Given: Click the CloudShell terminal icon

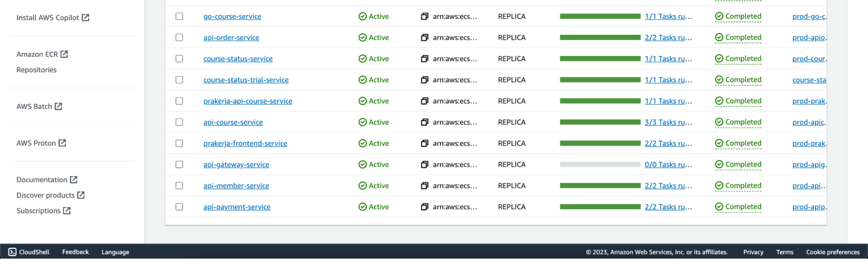Looking at the screenshot, I should point(12,252).
